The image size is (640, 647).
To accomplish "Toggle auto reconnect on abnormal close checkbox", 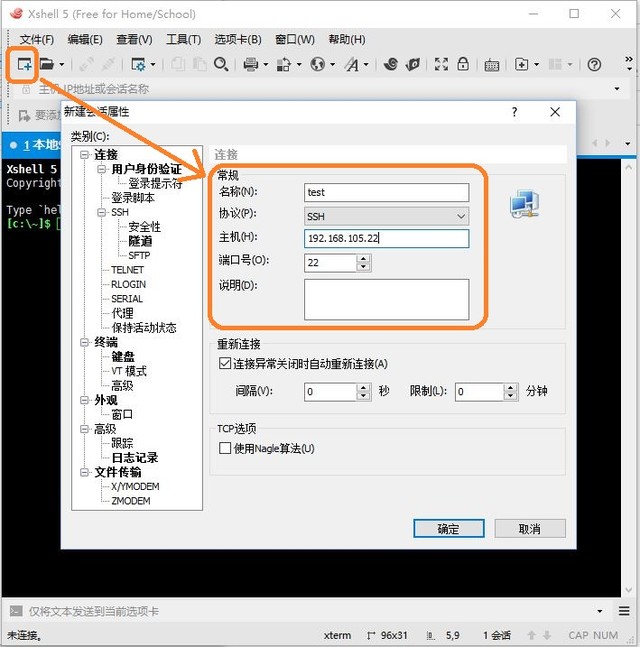I will (225, 364).
